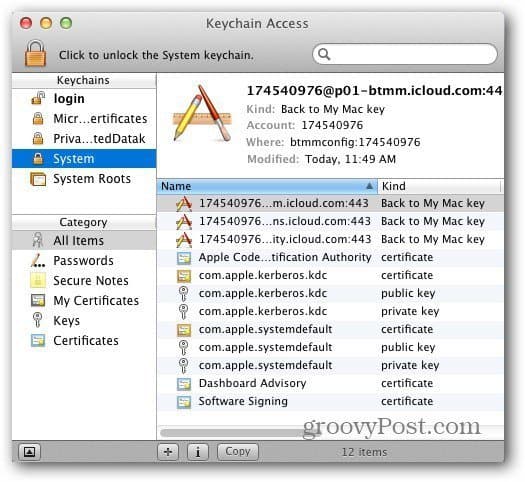Image resolution: width=525 pixels, height=482 pixels.
Task: Select the com.apple.kerberos.kdc certificate row
Action: [x=330, y=275]
